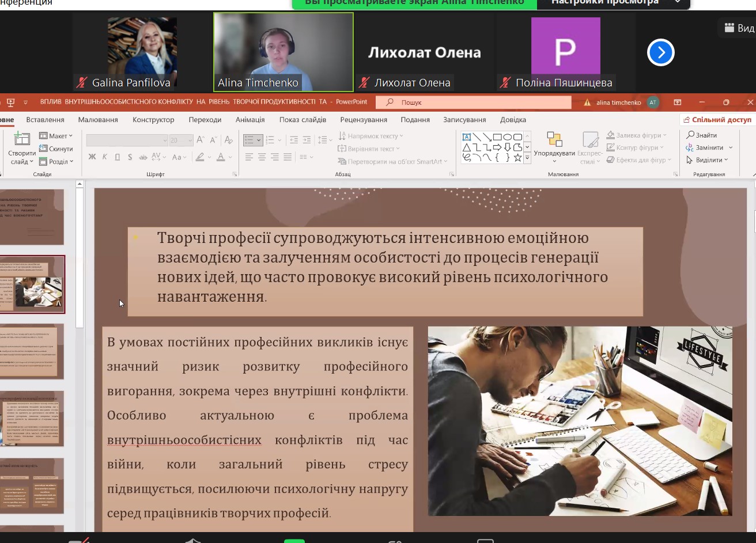This screenshot has width=756, height=543.
Task: Select the Rectangle shape in the gallery
Action: [497, 137]
